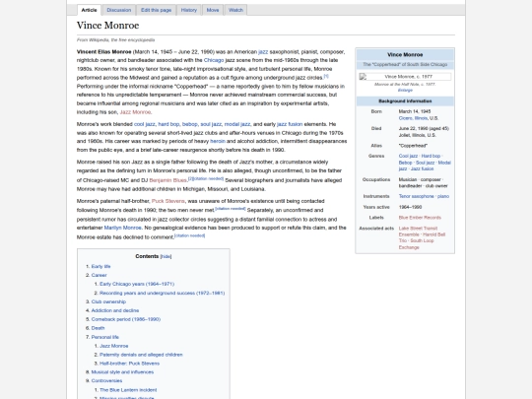View the History tab

coord(189,10)
